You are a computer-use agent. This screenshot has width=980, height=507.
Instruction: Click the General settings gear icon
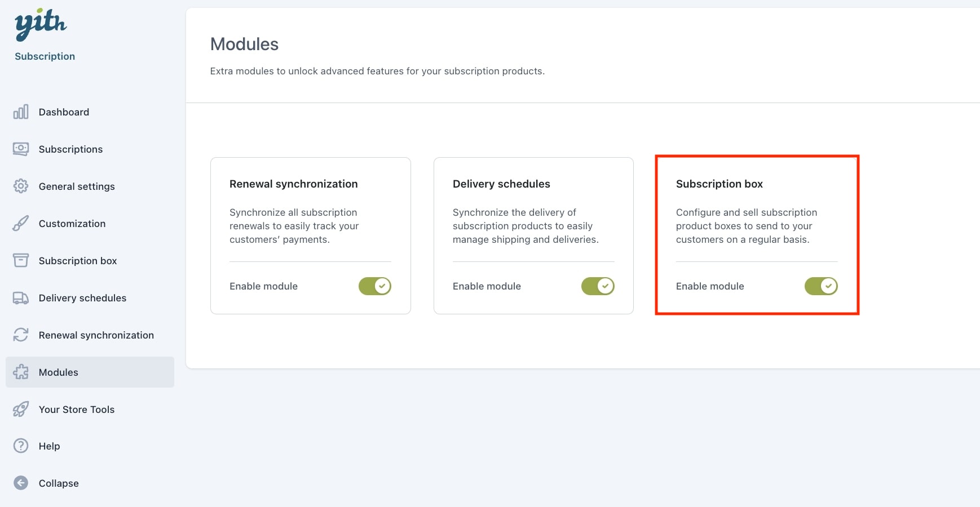(x=21, y=186)
